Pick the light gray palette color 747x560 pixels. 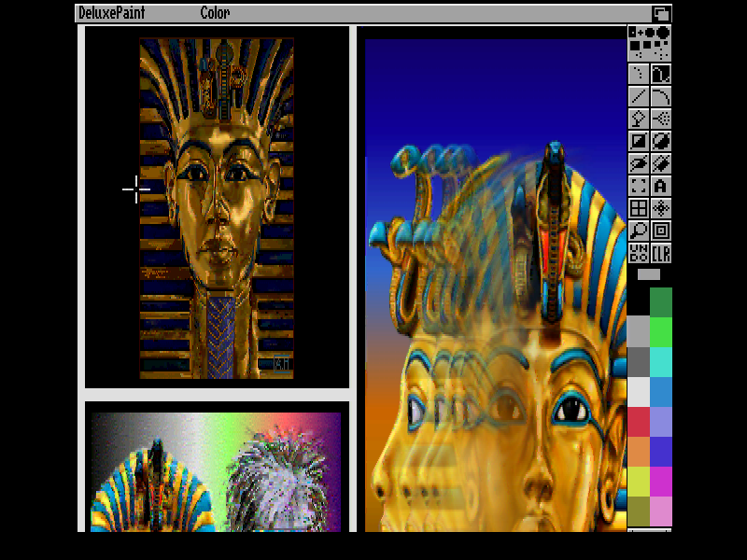(x=639, y=331)
